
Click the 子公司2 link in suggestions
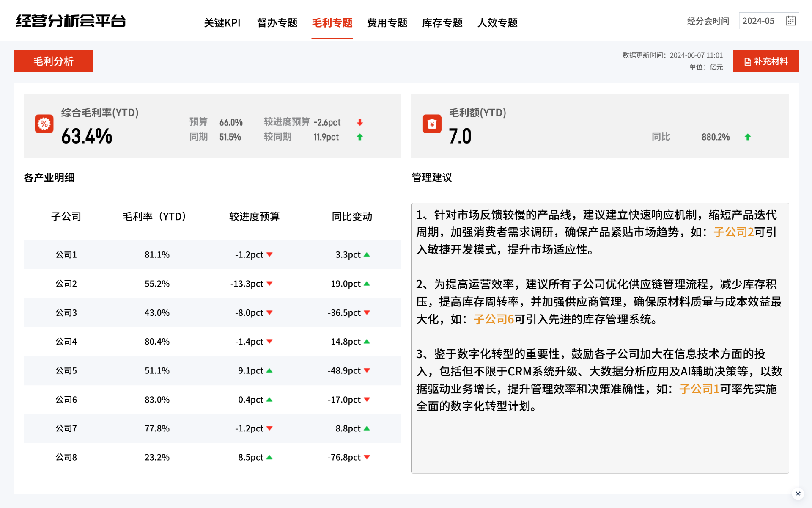click(x=733, y=232)
